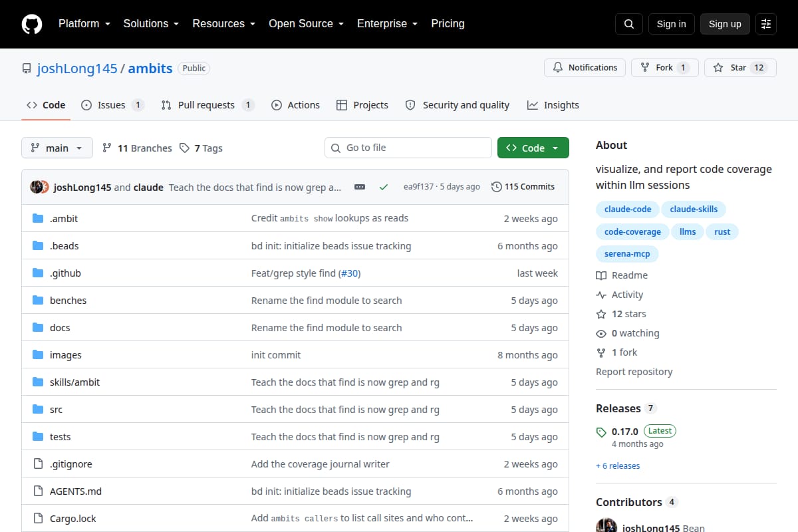
Task: Open the benches folder icon
Action: (38, 301)
